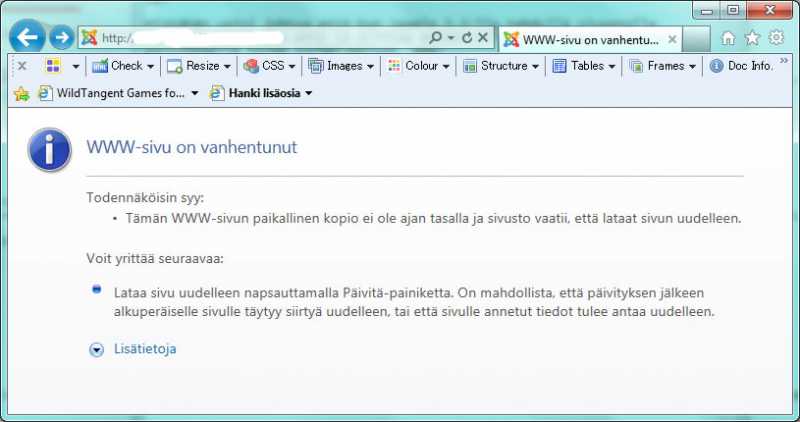800x422 pixels.
Task: Click the search magnifier in address bar
Action: point(435,38)
